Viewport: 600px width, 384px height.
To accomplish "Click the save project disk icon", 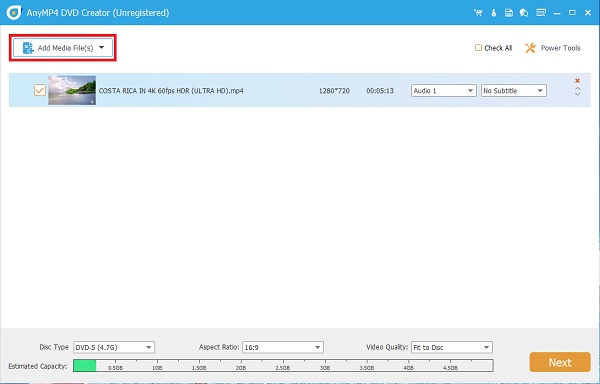I will pyautogui.click(x=509, y=13).
